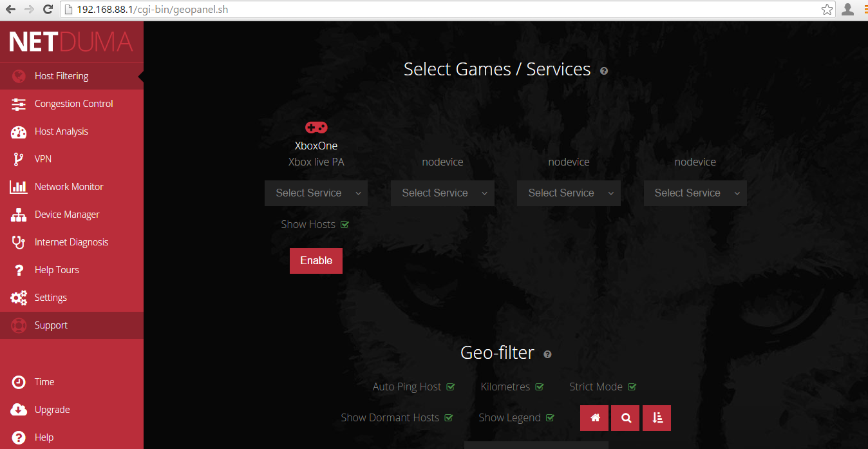The height and width of the screenshot is (449, 868).
Task: Toggle the Show Dormant Hosts checkbox
Action: tap(448, 418)
